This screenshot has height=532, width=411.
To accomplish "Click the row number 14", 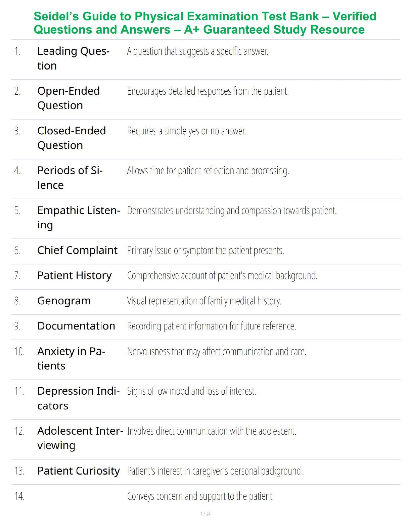I will [x=19, y=496].
